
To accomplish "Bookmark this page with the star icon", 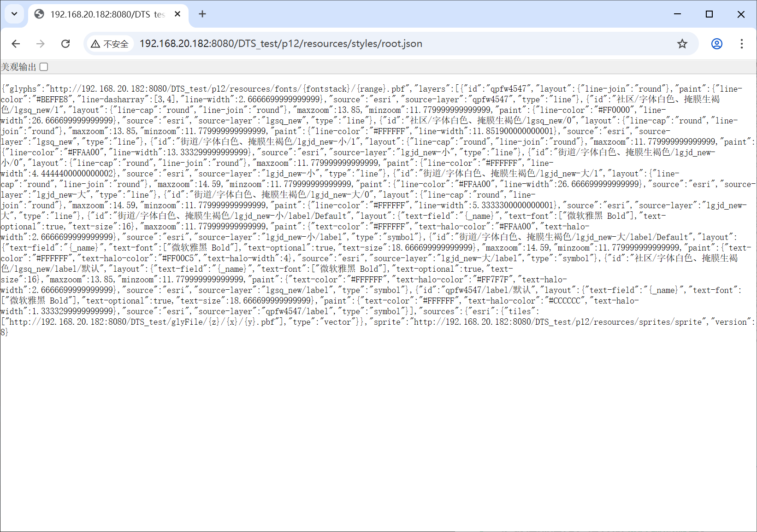I will pos(682,44).
